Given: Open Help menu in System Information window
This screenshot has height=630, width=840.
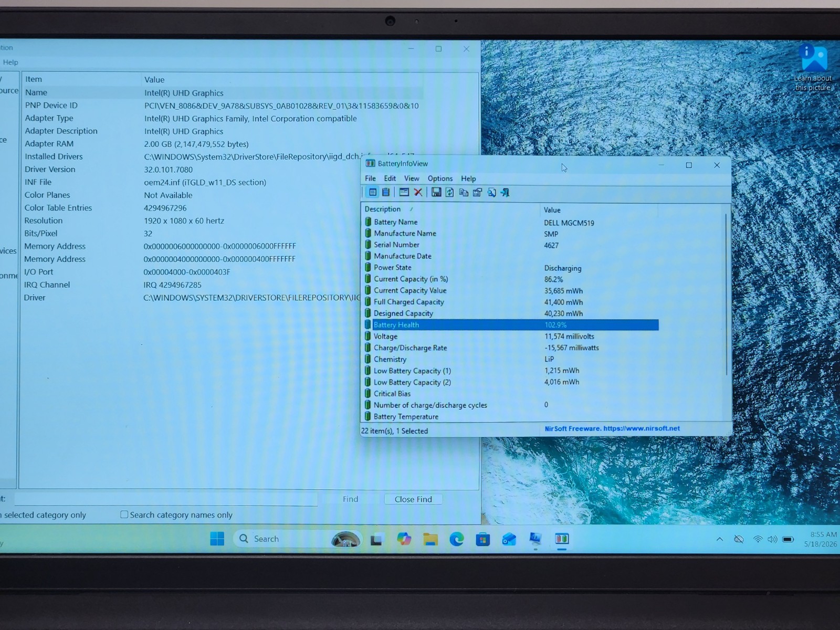Looking at the screenshot, I should (x=10, y=62).
